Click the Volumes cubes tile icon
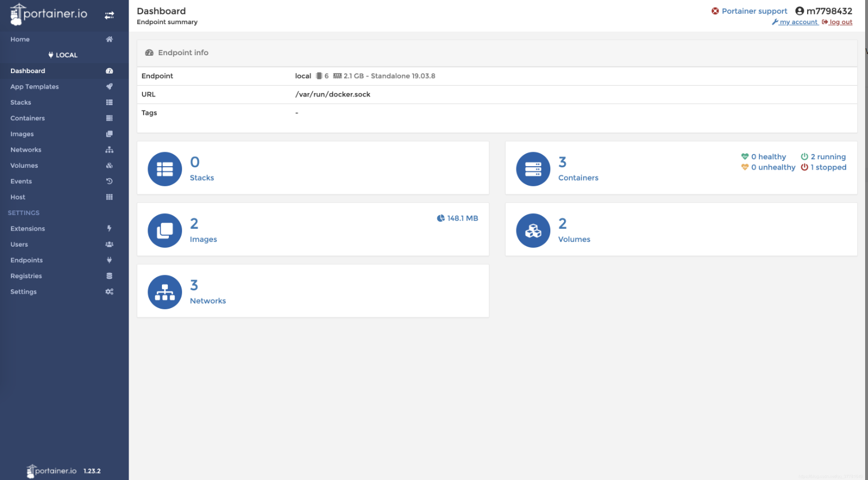 [x=533, y=231]
